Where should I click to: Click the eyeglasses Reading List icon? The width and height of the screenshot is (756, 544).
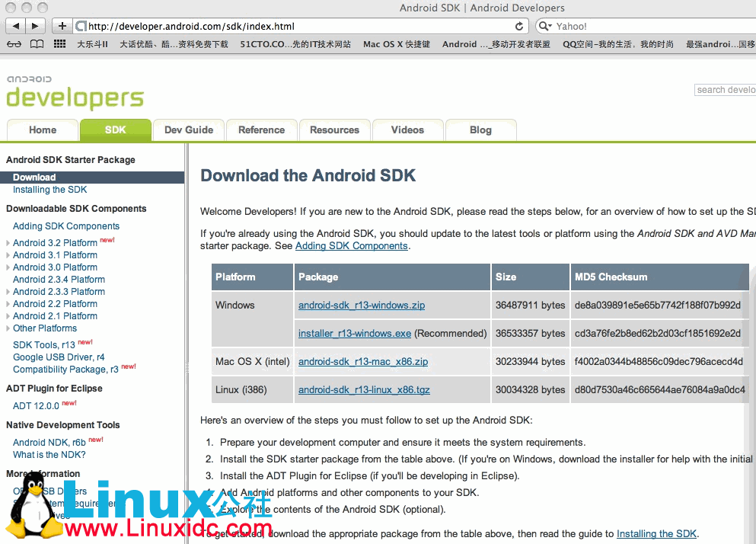tap(15, 44)
